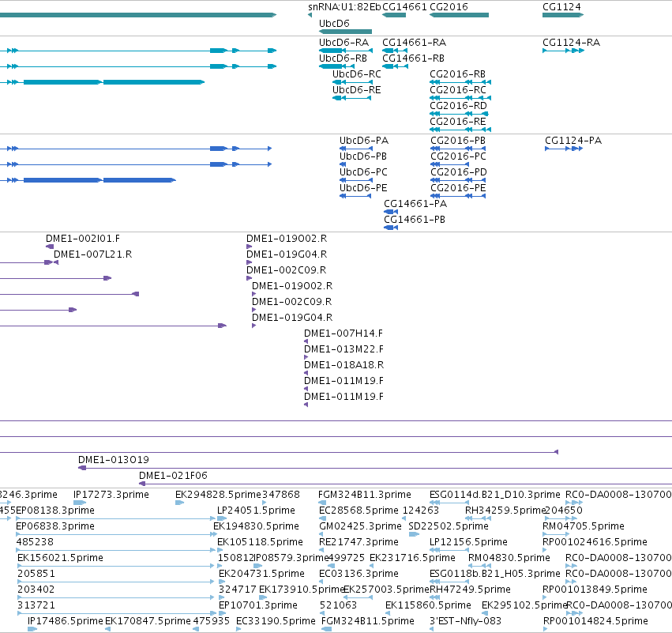Select EST EP06838.3prime
The width and height of the screenshot is (672, 633).
pos(54,526)
